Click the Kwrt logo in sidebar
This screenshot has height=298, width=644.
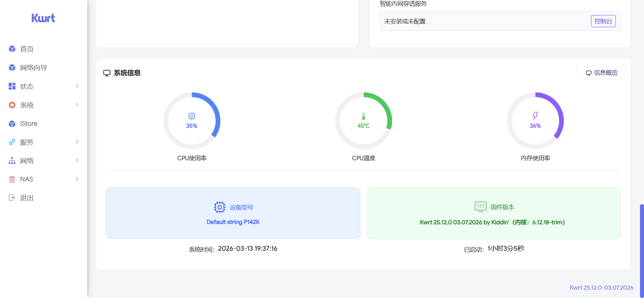(x=43, y=18)
